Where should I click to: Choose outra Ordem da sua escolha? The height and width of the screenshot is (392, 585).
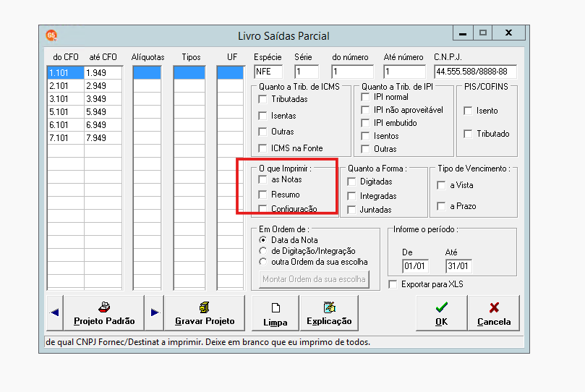263,262
